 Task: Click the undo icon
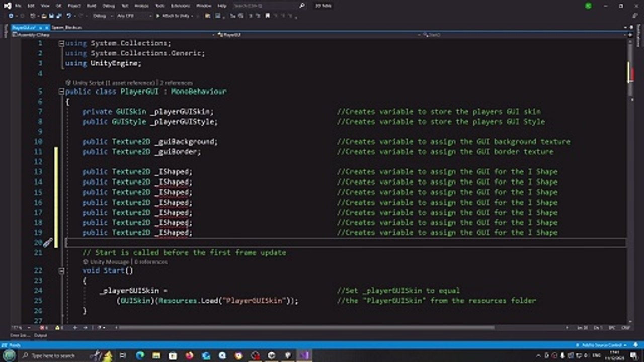click(x=68, y=16)
